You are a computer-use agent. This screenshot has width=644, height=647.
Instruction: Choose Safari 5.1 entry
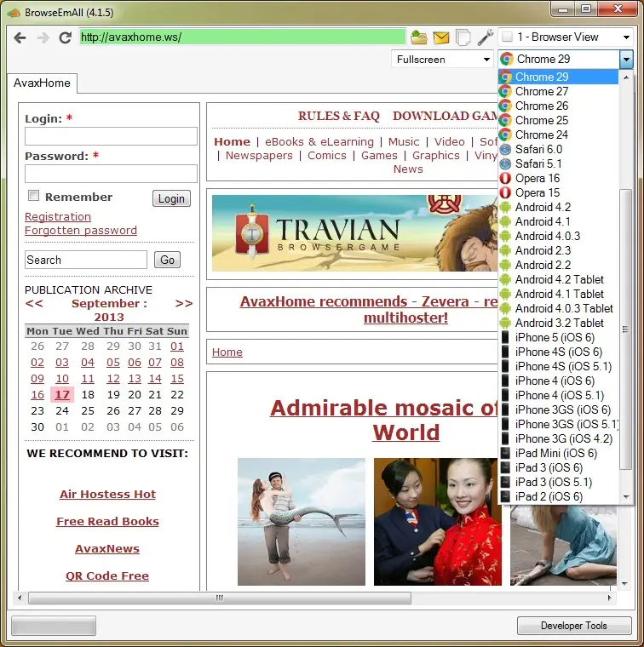(558, 163)
